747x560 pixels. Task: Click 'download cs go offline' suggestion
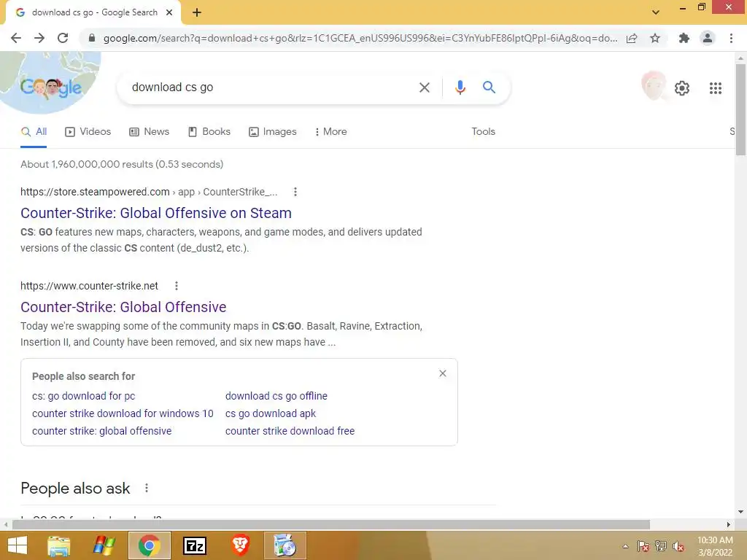tap(276, 396)
